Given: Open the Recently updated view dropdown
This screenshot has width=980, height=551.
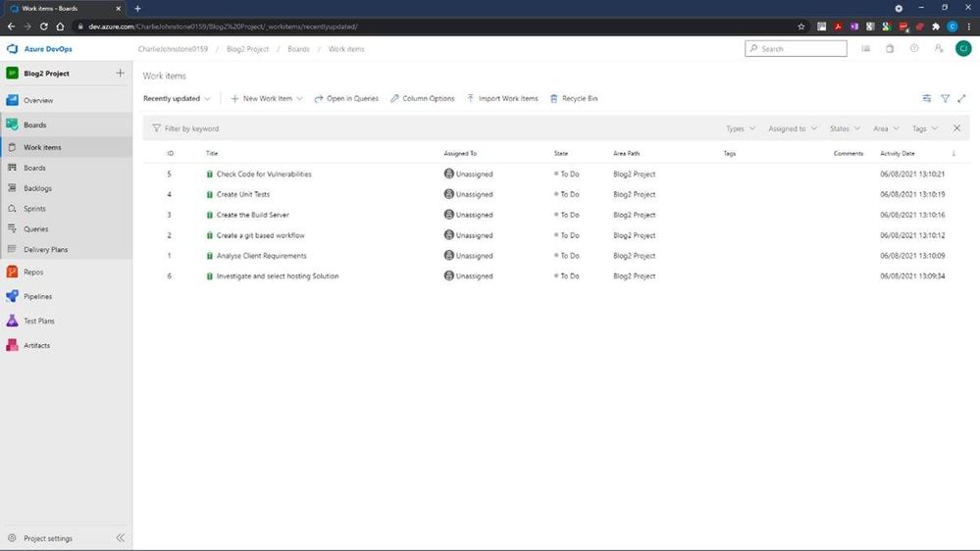Looking at the screenshot, I should click(x=177, y=98).
